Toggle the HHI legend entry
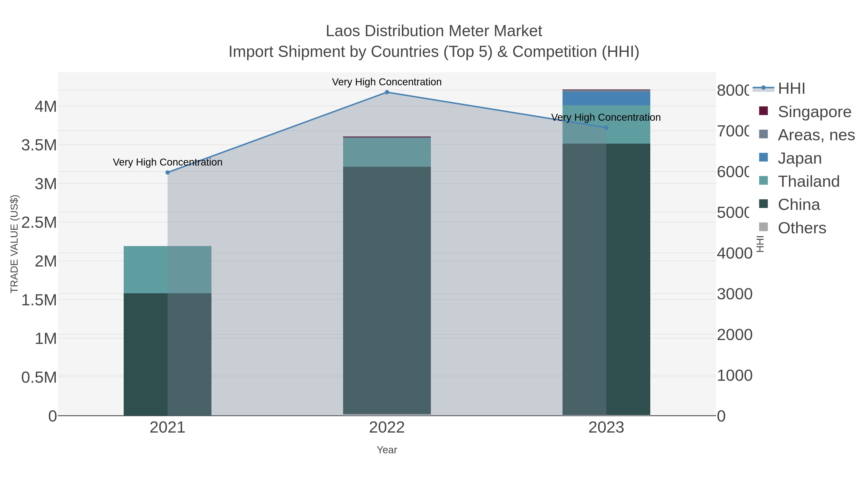This screenshot has height=488, width=868. (779, 89)
